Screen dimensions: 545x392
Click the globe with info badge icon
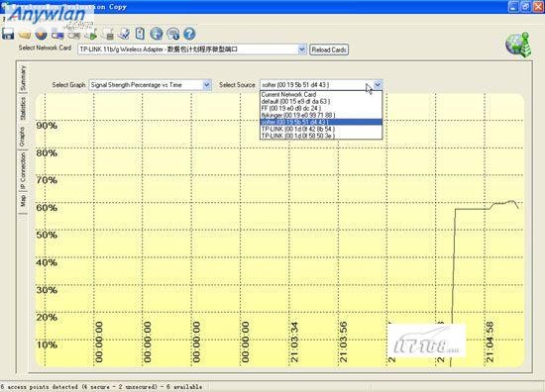[x=172, y=34]
